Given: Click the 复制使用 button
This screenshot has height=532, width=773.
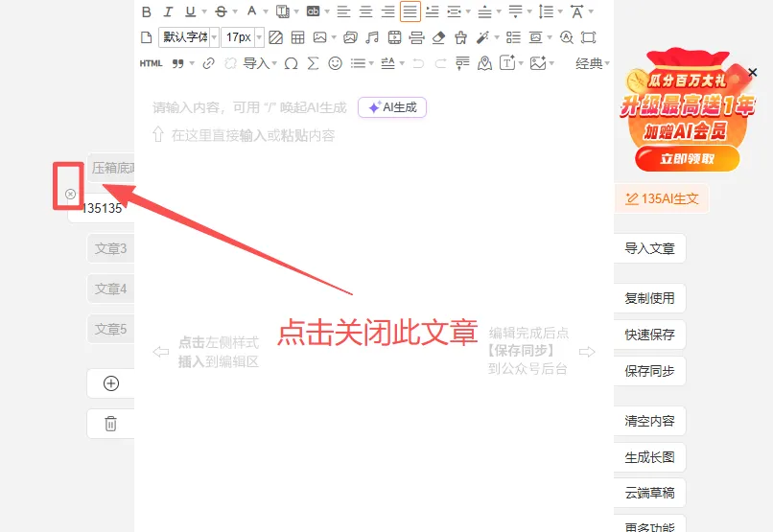Looking at the screenshot, I should pyautogui.click(x=649, y=298).
